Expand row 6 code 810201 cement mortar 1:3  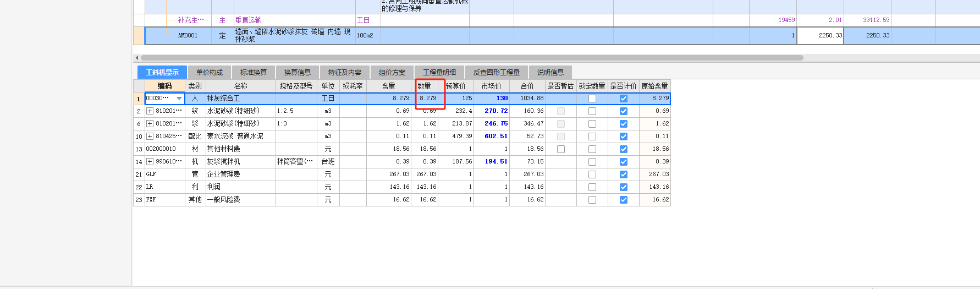[150, 124]
